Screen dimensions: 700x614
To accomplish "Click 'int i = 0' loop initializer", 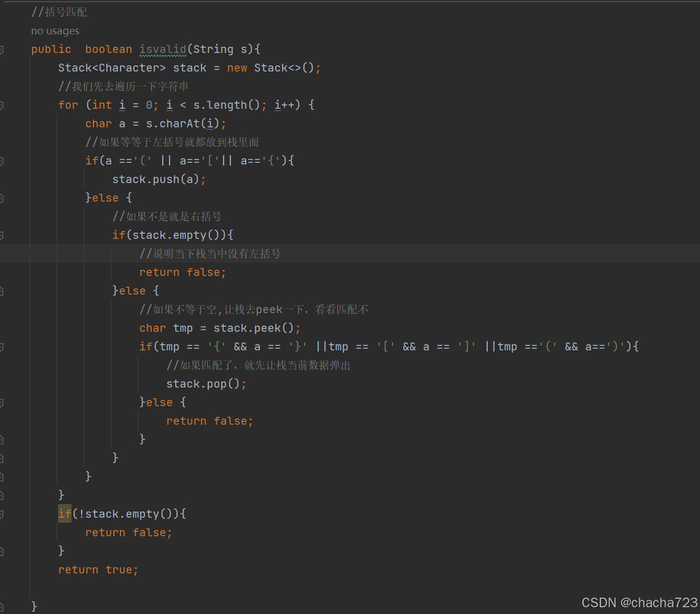I will pyautogui.click(x=122, y=105).
